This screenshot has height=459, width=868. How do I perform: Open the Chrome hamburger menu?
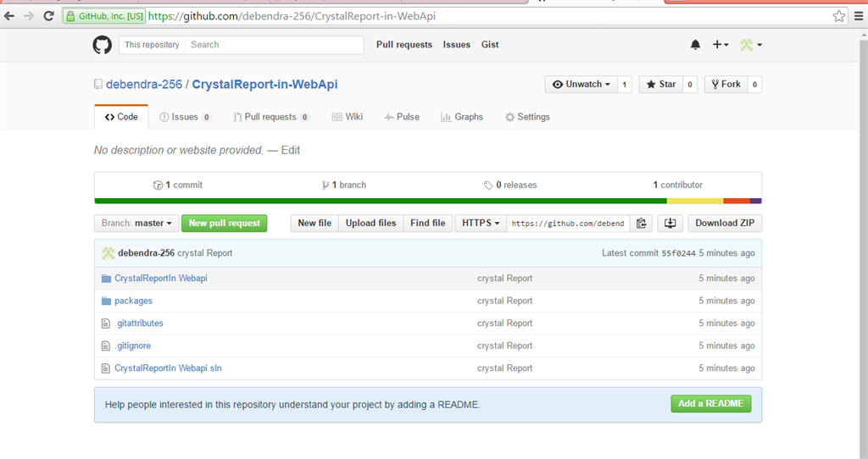click(x=859, y=16)
